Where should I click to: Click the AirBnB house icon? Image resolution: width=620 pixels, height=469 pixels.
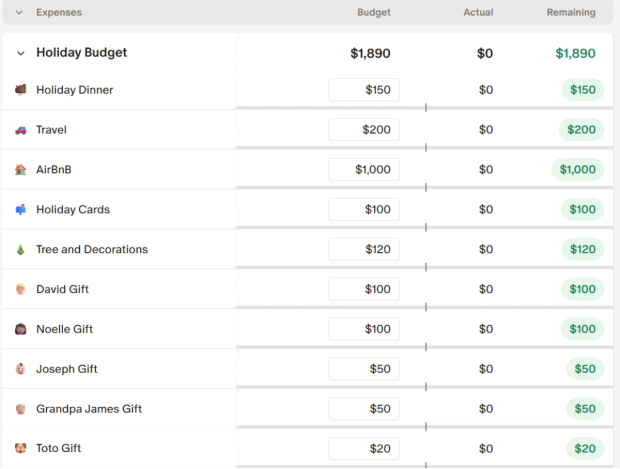tap(20, 170)
